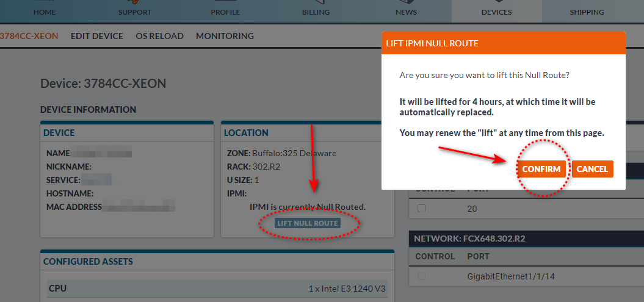The image size is (644, 302).
Task: Switch to the Monitoring tab
Action: (225, 36)
